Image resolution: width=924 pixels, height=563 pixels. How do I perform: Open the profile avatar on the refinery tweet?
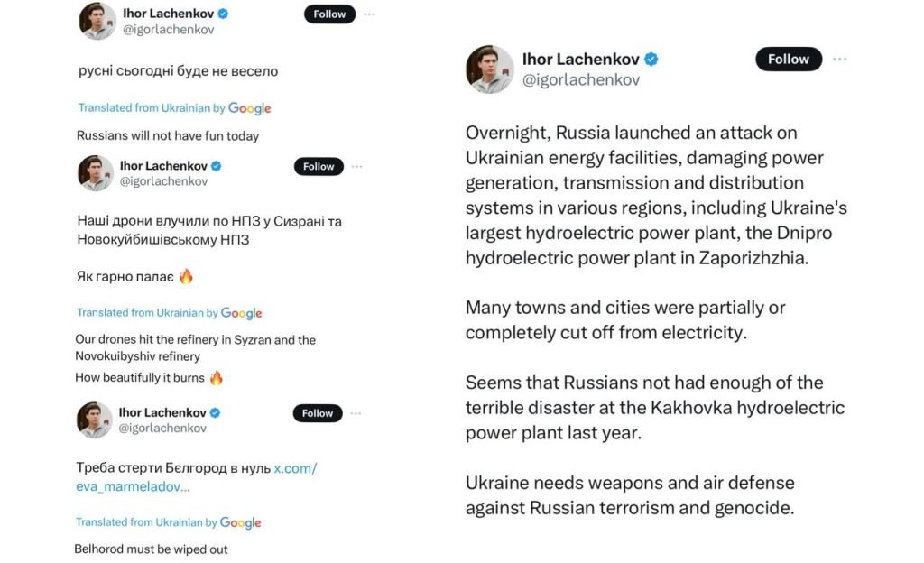pos(96,173)
